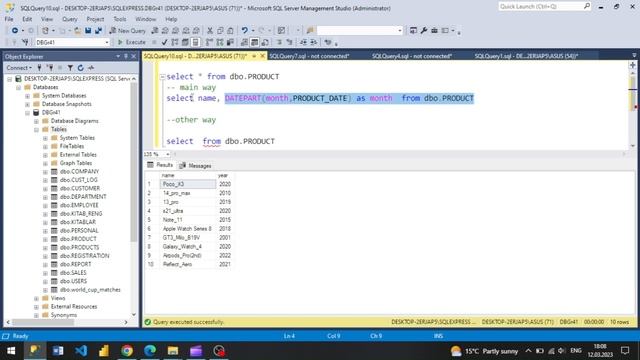Click the Undo arrow icon
The width and height of the screenshot is (640, 360).
coord(244,31)
